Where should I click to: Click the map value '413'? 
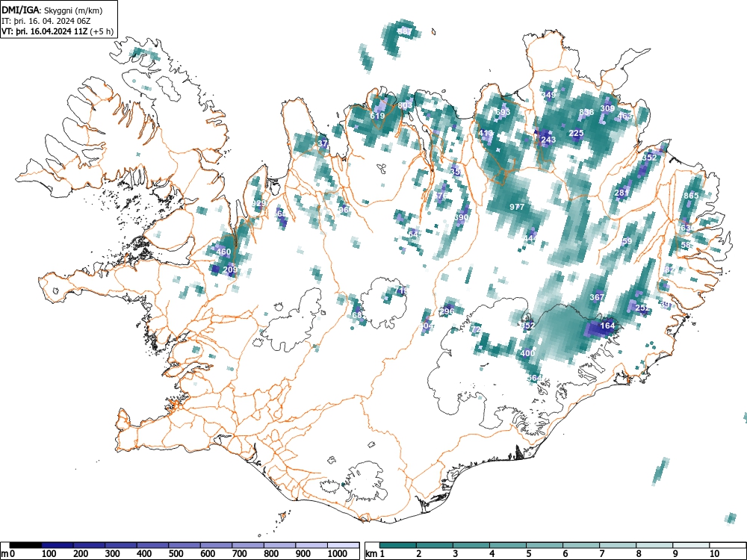tap(486, 133)
